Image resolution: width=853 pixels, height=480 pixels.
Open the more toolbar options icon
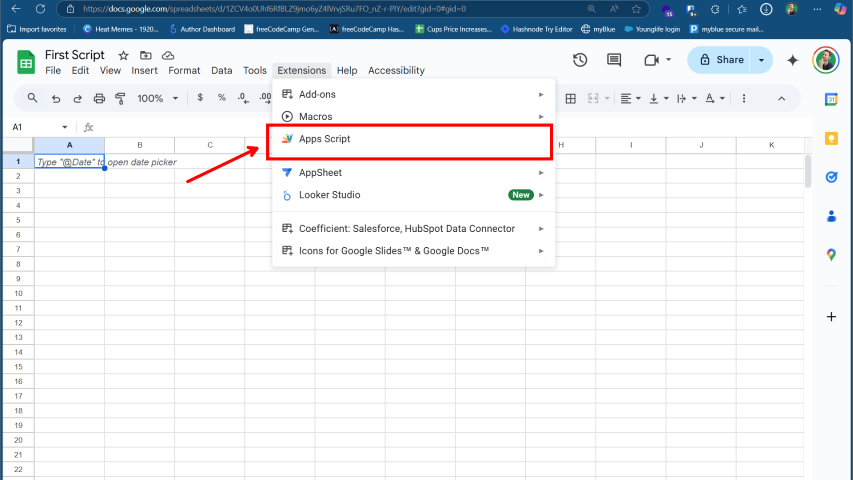point(744,99)
